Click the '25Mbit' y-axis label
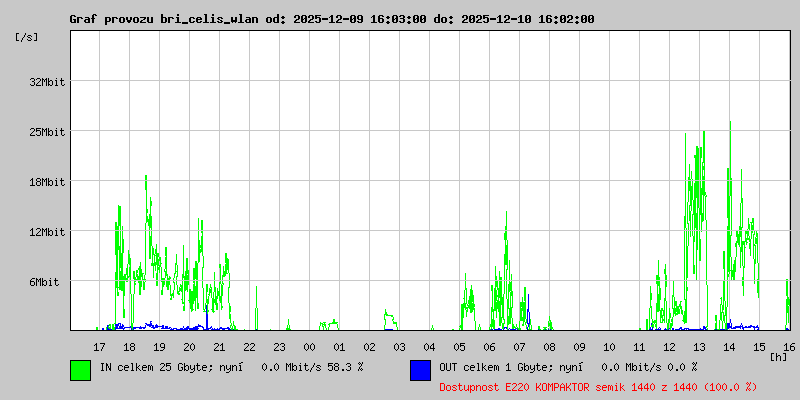 coord(47,132)
